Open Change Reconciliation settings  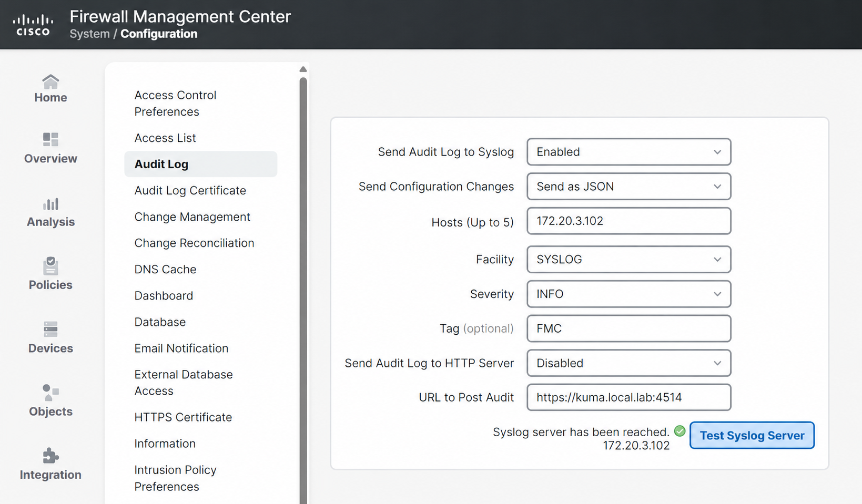coord(194,243)
